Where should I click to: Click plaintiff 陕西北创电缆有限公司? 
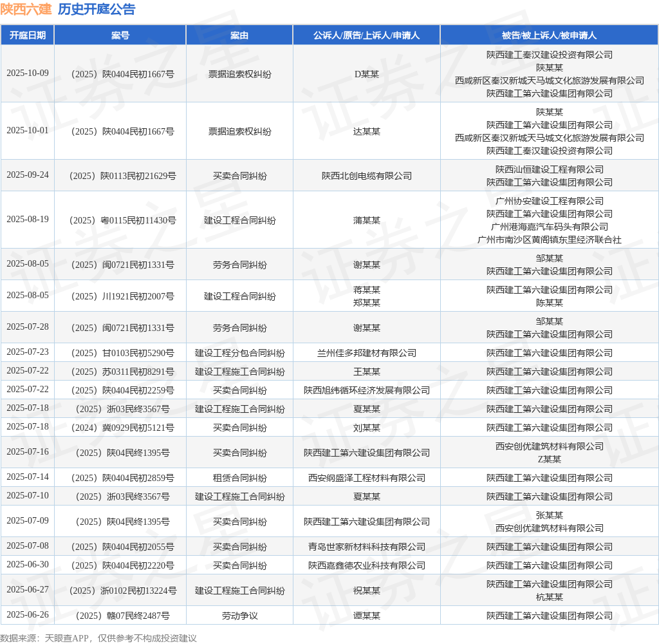(366, 176)
